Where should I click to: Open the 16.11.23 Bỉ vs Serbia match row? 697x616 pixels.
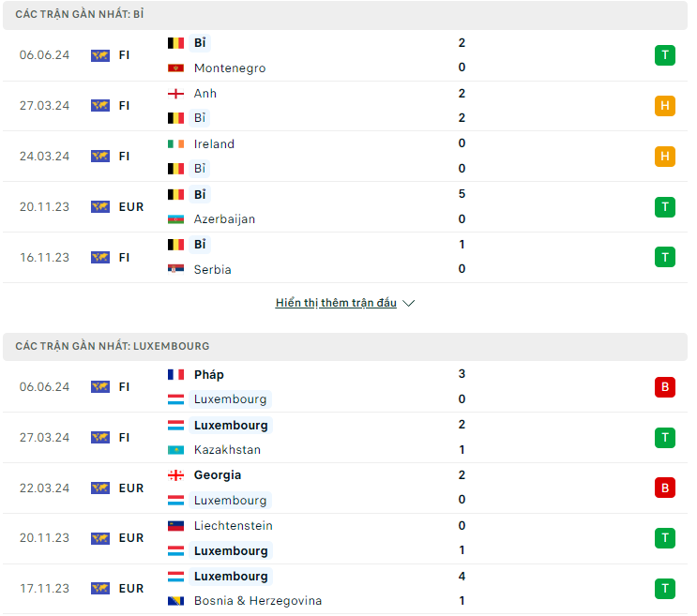coord(345,258)
